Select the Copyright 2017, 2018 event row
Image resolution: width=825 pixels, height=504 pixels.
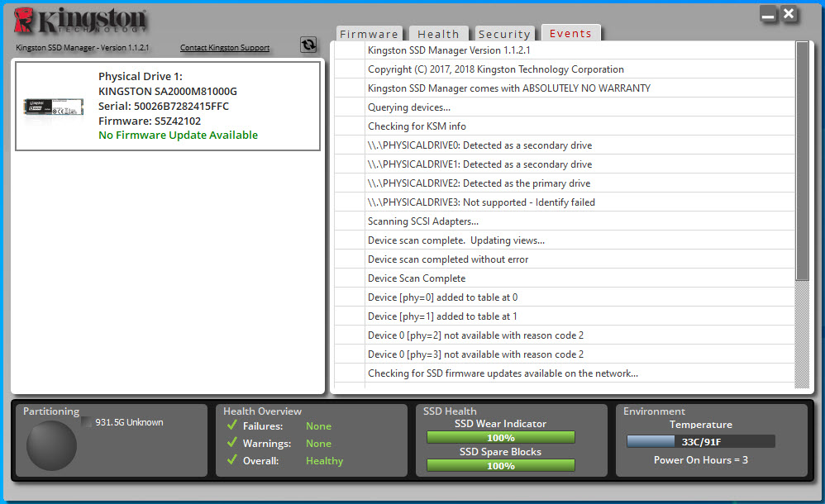(x=565, y=69)
